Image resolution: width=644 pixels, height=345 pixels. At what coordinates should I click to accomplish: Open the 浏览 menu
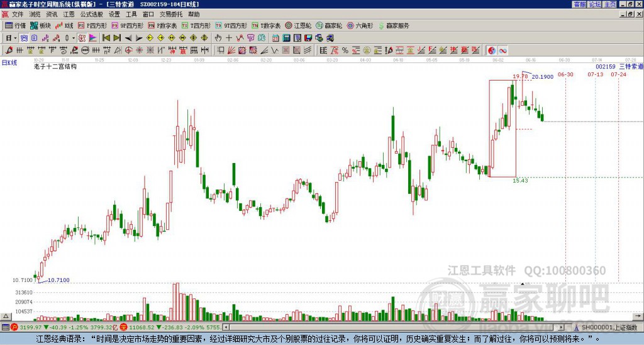35,14
